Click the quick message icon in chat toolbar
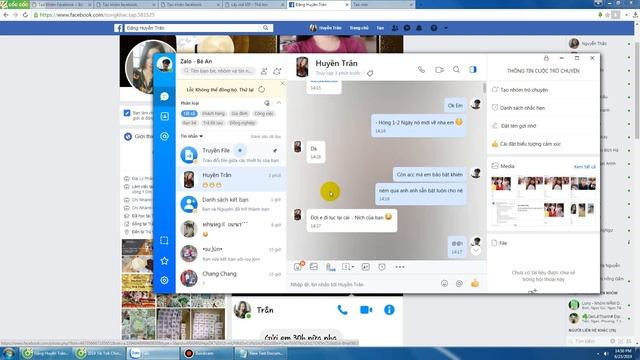Viewport: 640px width, 360px height. [x=366, y=267]
